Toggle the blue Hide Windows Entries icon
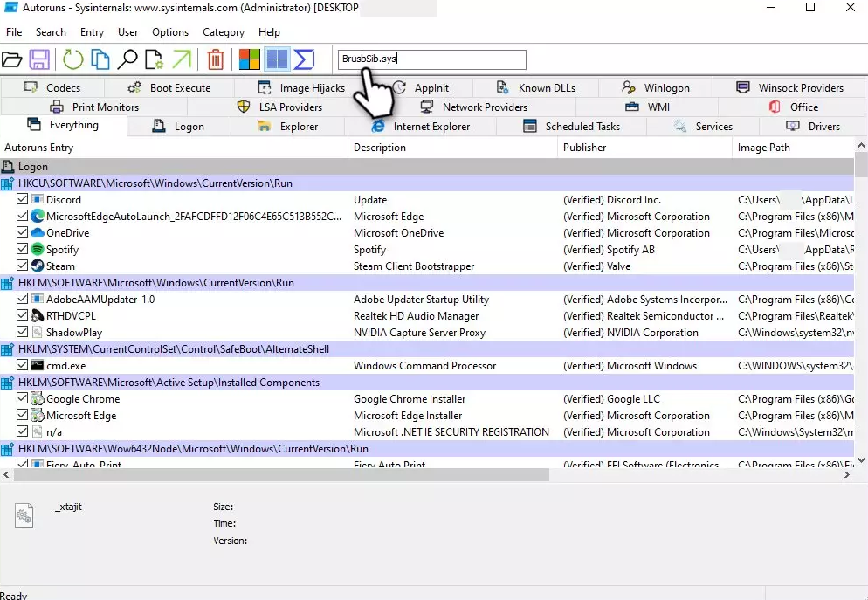This screenshot has height=600, width=868. (x=277, y=59)
